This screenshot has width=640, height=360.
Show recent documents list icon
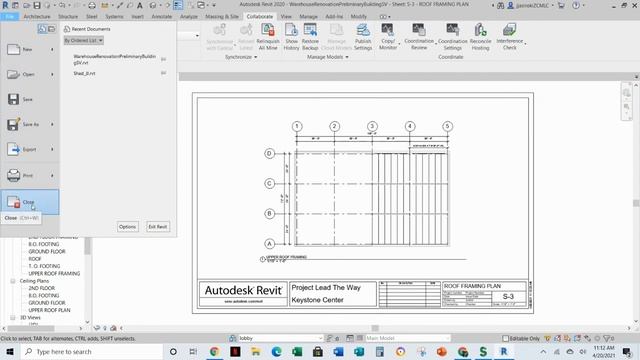pyautogui.click(x=42, y=29)
